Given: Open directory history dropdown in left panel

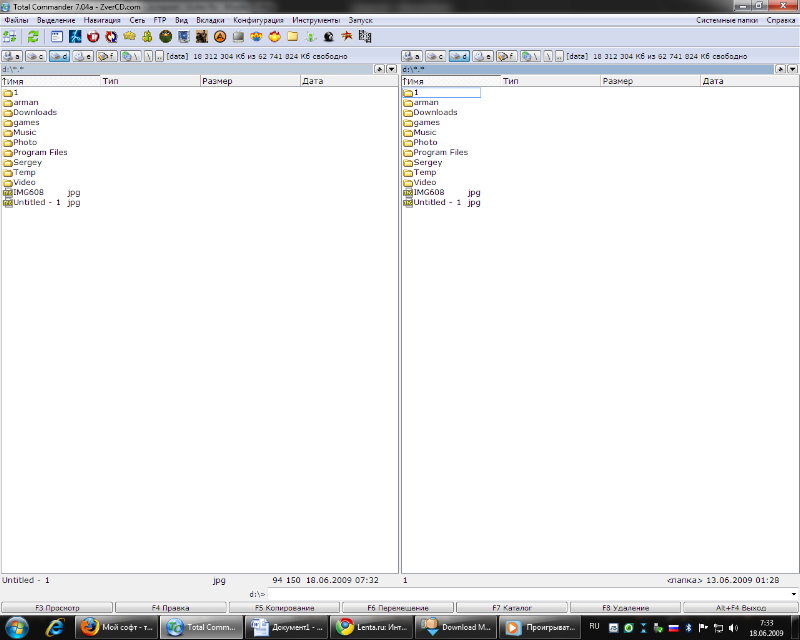Looking at the screenshot, I should pos(391,69).
